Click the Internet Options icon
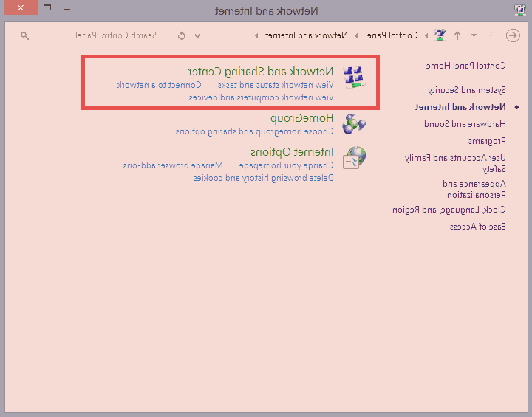Image resolution: width=532 pixels, height=417 pixels. [355, 157]
